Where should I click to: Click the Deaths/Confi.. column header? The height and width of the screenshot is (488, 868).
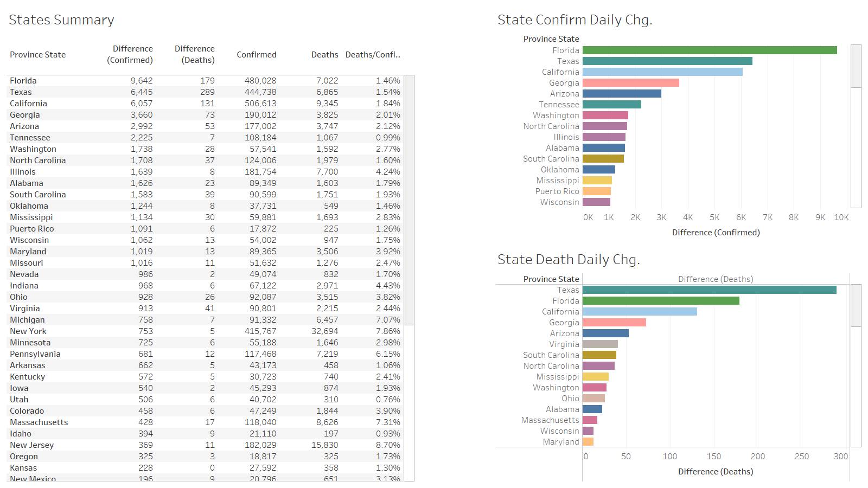[x=373, y=55]
